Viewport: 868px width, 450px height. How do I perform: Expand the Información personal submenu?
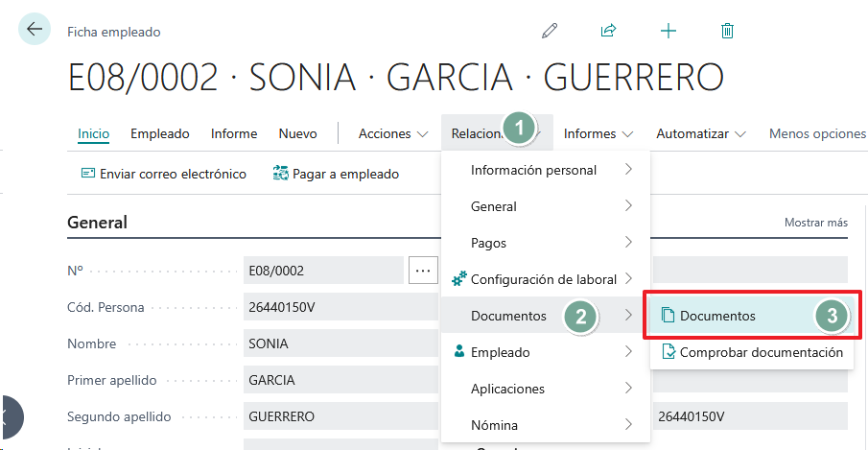coord(546,170)
